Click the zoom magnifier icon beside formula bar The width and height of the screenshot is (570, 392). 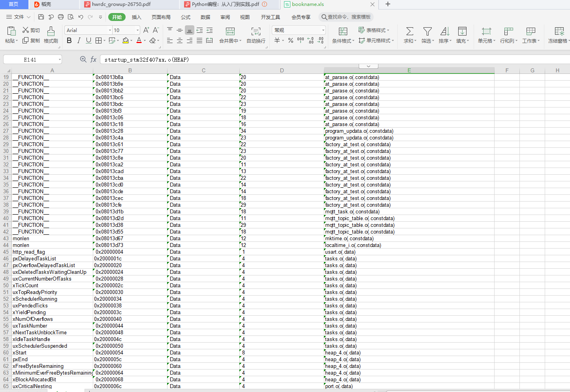83,59
